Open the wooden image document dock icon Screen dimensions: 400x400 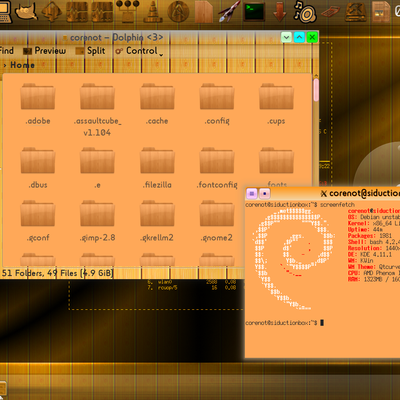(x=381, y=12)
